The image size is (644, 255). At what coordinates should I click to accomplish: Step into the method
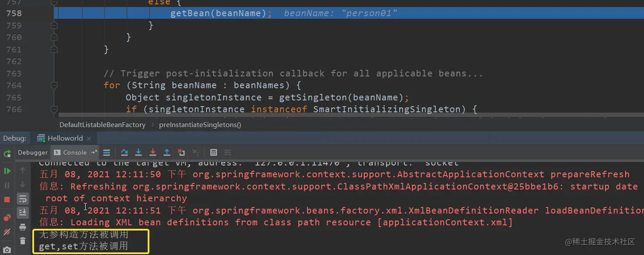tap(138, 152)
